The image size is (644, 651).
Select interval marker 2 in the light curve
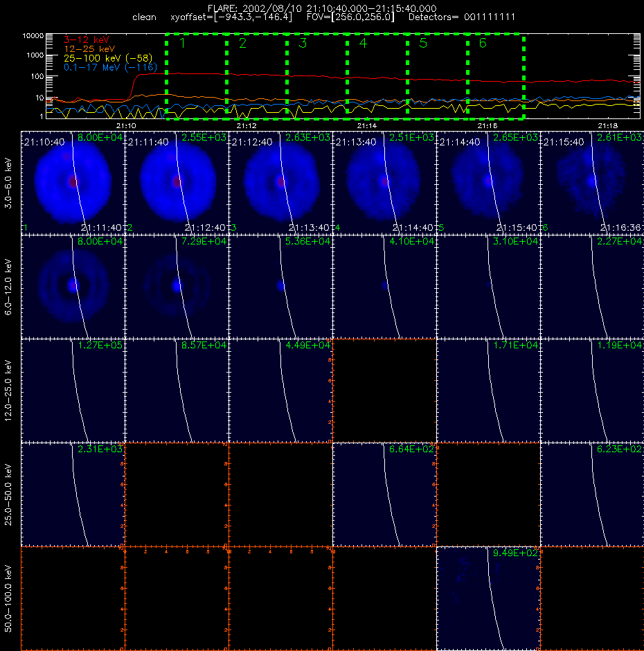tap(242, 43)
